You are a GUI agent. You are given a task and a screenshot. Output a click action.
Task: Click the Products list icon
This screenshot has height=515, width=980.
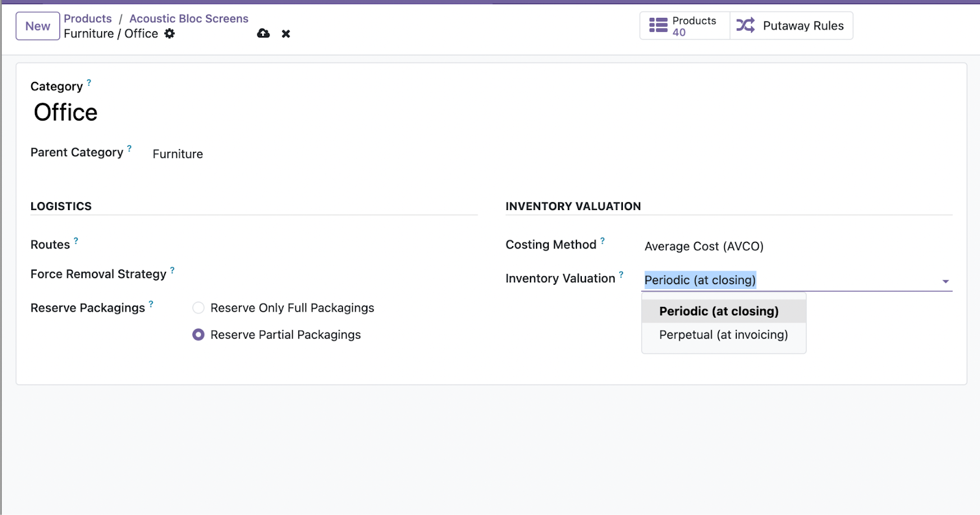pos(658,26)
